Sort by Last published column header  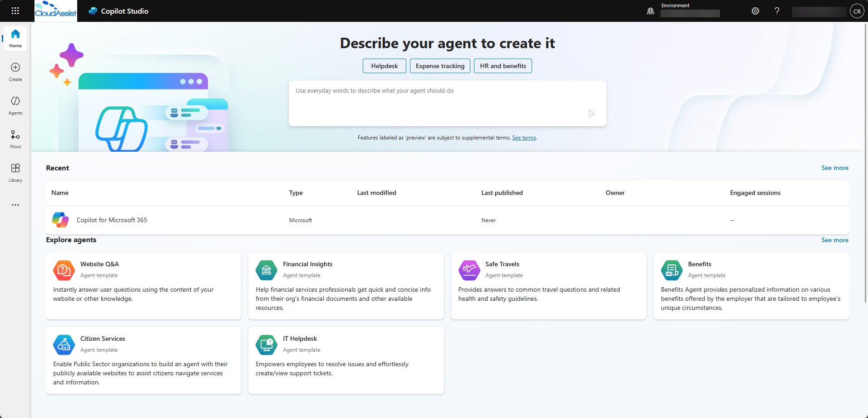point(502,193)
